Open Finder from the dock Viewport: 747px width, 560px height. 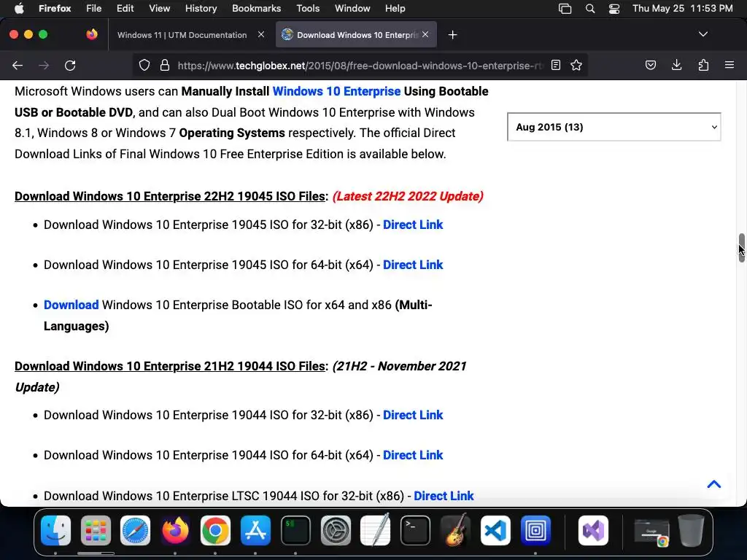pos(55,530)
